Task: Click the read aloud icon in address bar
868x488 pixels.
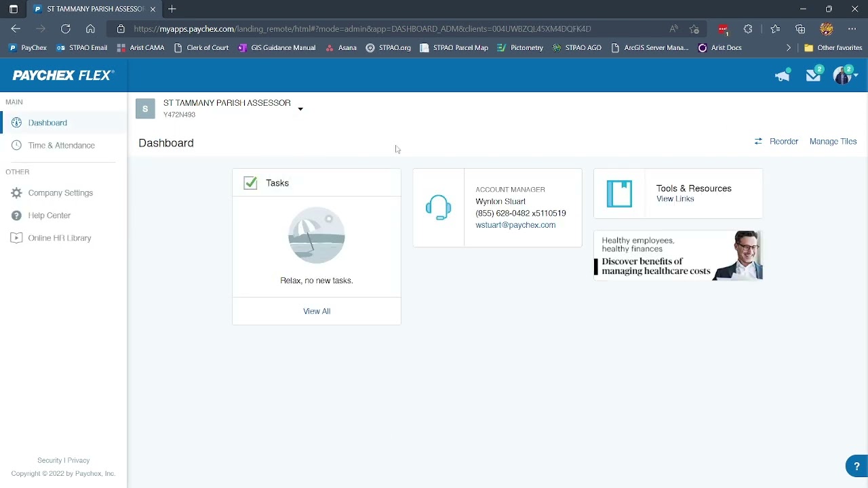Action: pyautogui.click(x=673, y=28)
